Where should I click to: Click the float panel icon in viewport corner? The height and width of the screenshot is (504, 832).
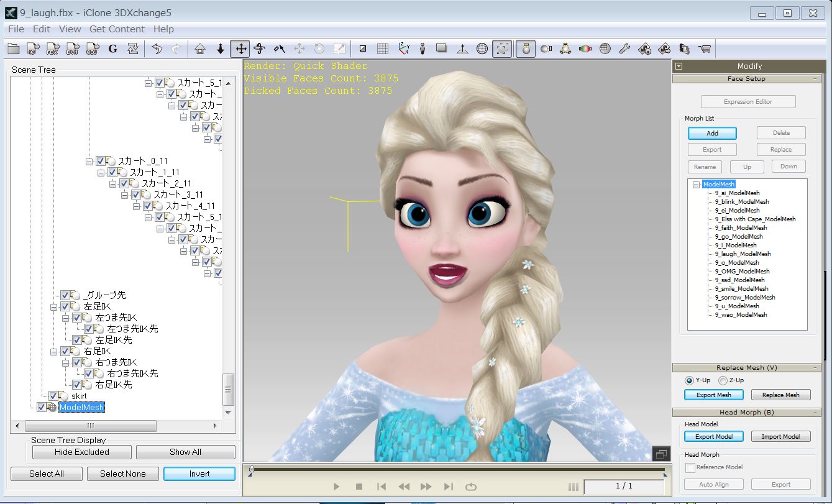point(661,454)
